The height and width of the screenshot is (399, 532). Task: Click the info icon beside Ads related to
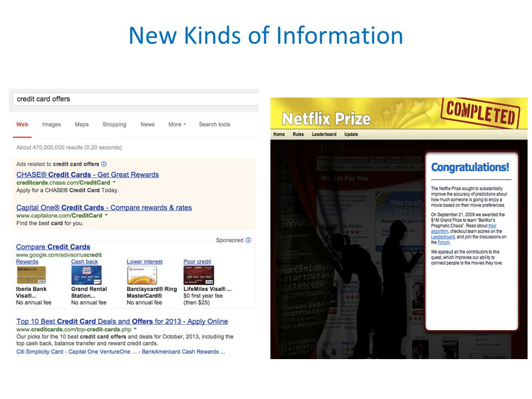coord(104,164)
